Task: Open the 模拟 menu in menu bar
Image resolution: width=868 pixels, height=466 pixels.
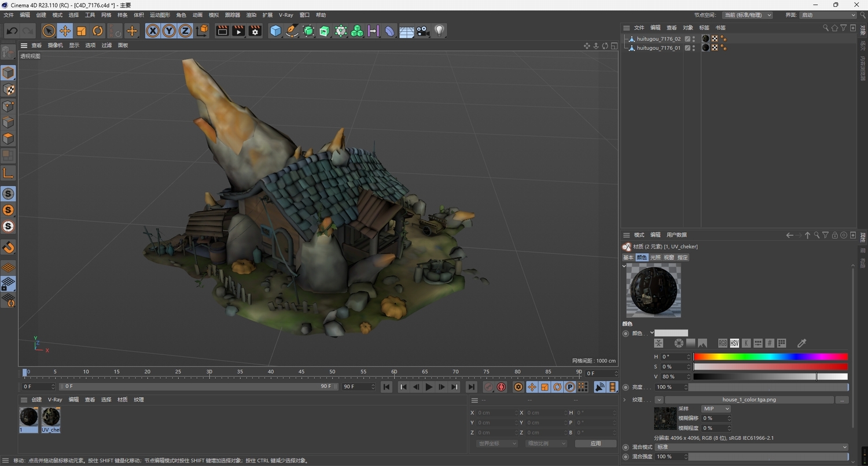Action: tap(214, 15)
